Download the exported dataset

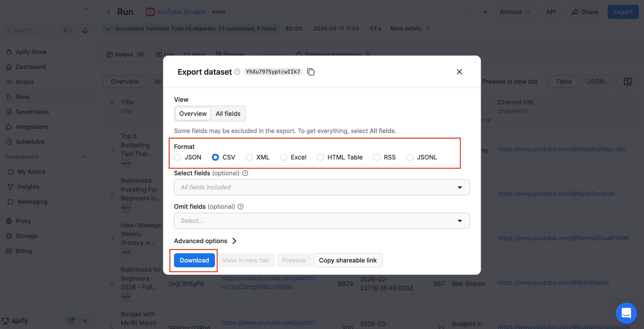tap(194, 260)
